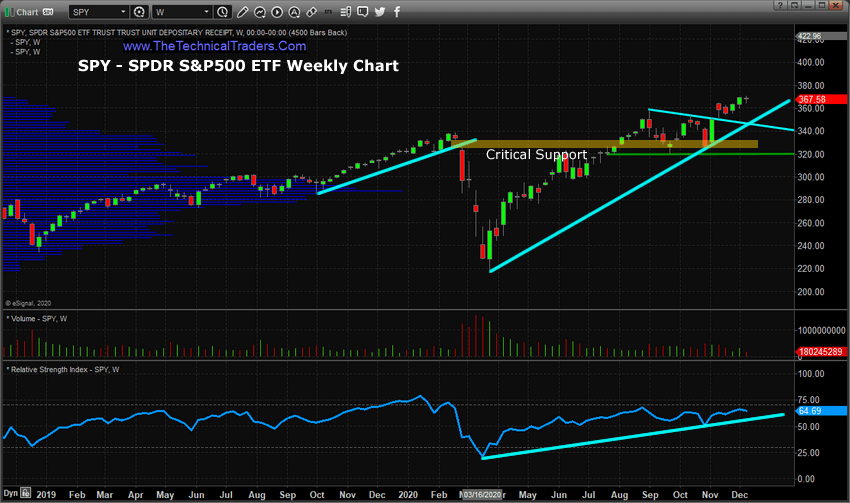This screenshot has width=850, height=503.
Task: Click the blue 64.69 RSI value marker
Action: tap(821, 411)
